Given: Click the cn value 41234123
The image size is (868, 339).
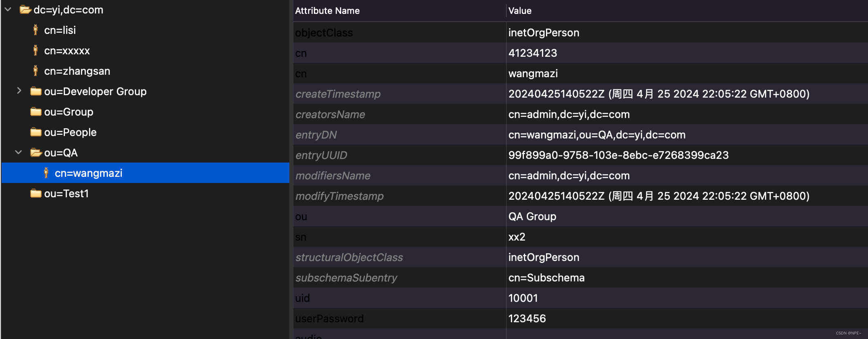Looking at the screenshot, I should coord(532,53).
